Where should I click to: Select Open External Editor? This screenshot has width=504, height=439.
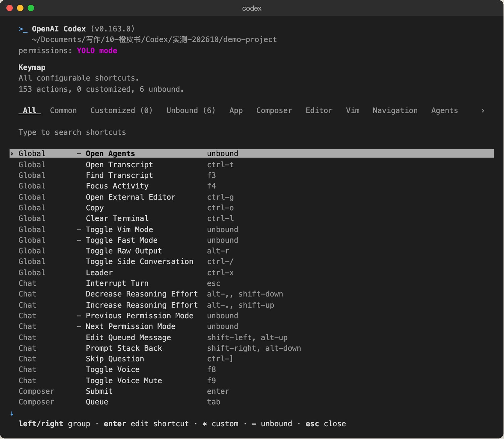tap(252, 197)
